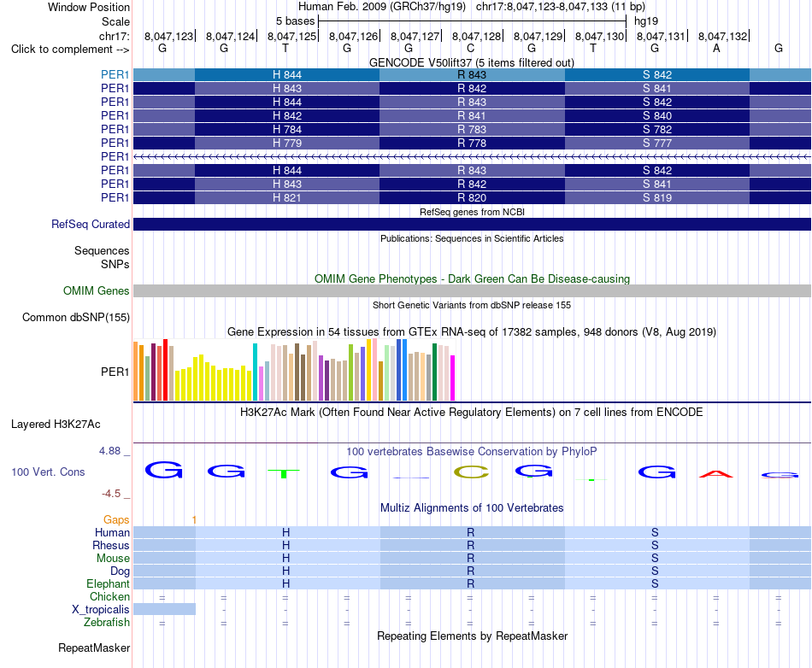Image resolution: width=812 pixels, height=668 pixels.
Task: Open 'Repeating Elements by RepeatMasker' title
Action: [472, 636]
